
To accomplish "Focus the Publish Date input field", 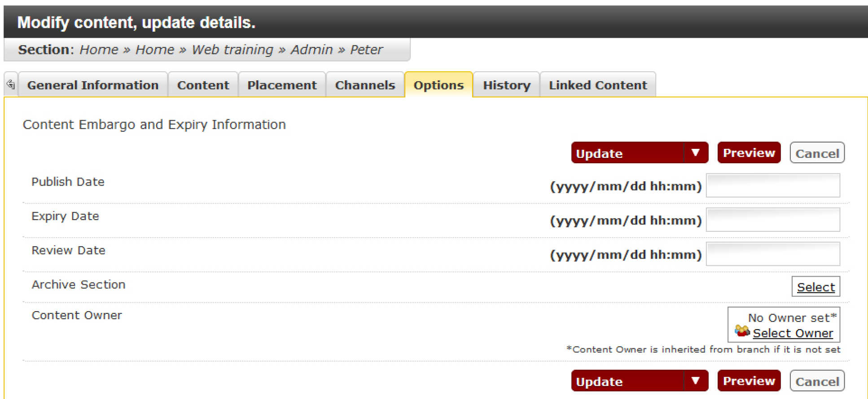I will (772, 186).
